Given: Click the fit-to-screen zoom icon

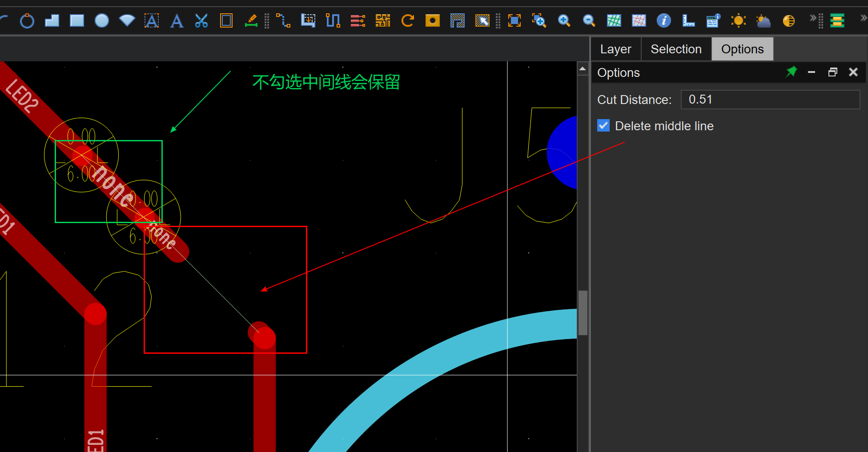Looking at the screenshot, I should click(514, 20).
